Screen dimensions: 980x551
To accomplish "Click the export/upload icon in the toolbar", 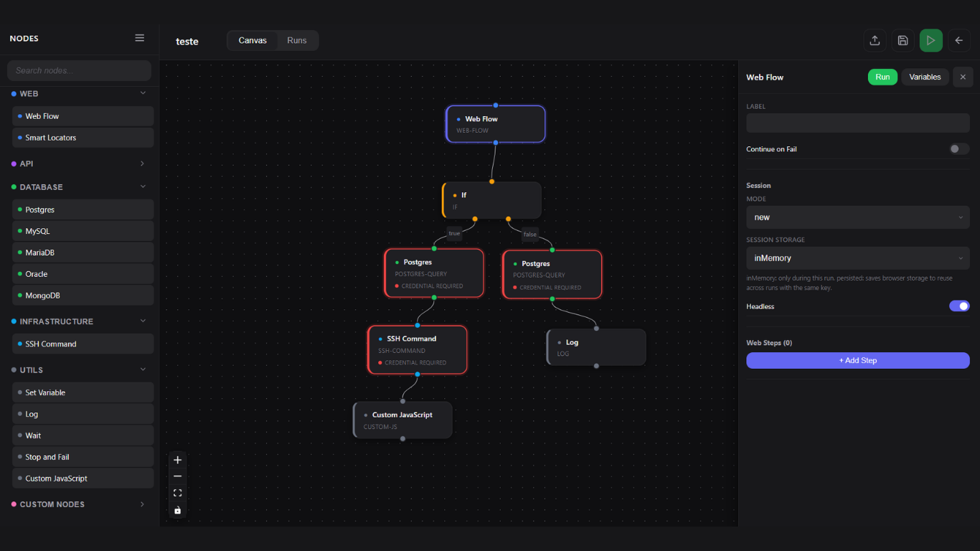I will [875, 40].
